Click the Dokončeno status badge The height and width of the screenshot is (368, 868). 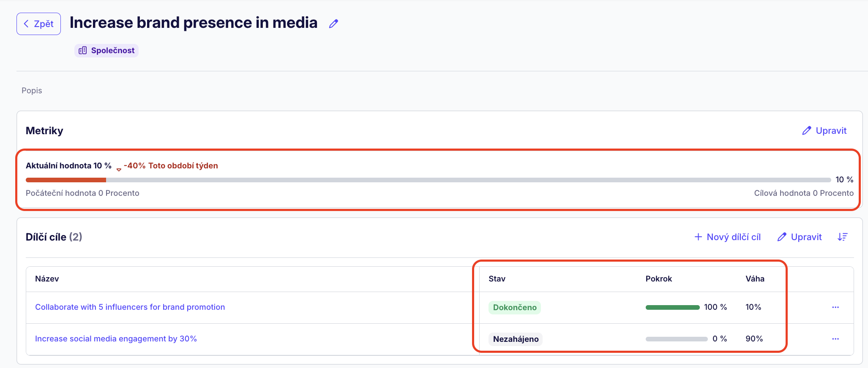(515, 307)
